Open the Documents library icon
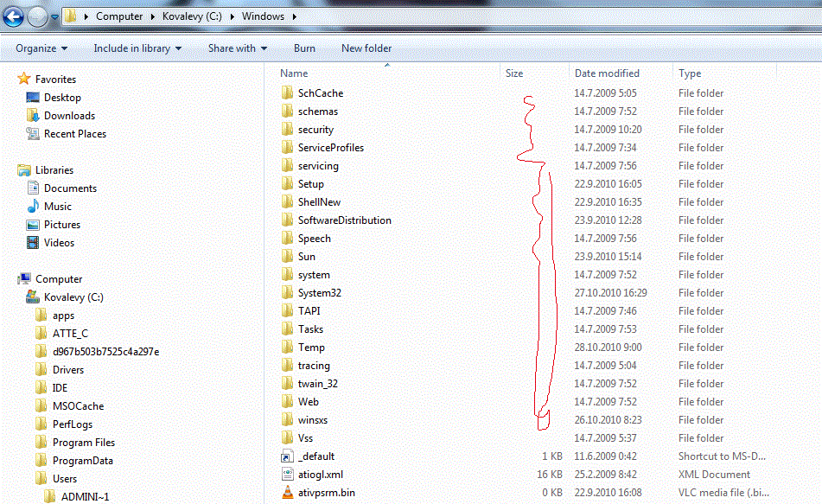Screen dimensions: 822x504 click(33, 188)
